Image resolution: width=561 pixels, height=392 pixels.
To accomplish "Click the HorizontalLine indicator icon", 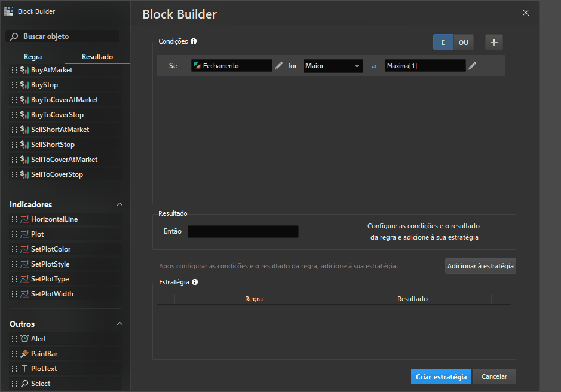I will [x=24, y=219].
